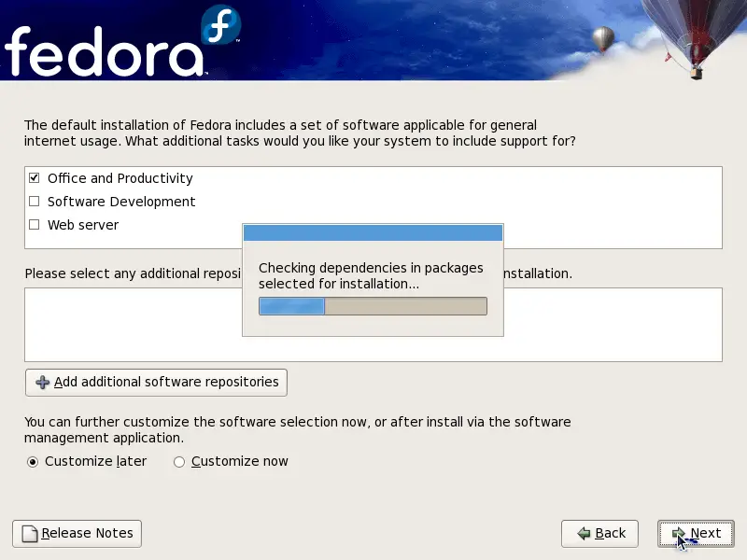Choose the Customize now radio option
This screenshot has width=747, height=560.
click(x=179, y=462)
